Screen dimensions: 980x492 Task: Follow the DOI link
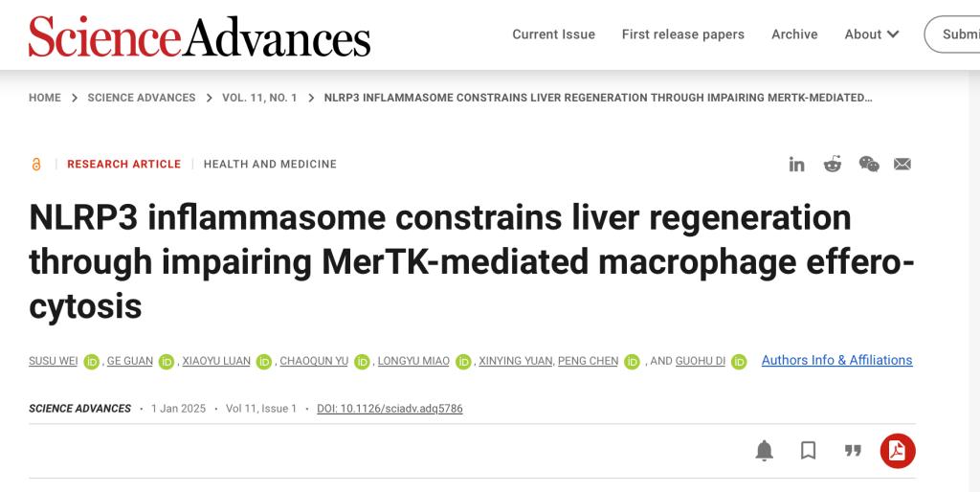pyautogui.click(x=390, y=409)
